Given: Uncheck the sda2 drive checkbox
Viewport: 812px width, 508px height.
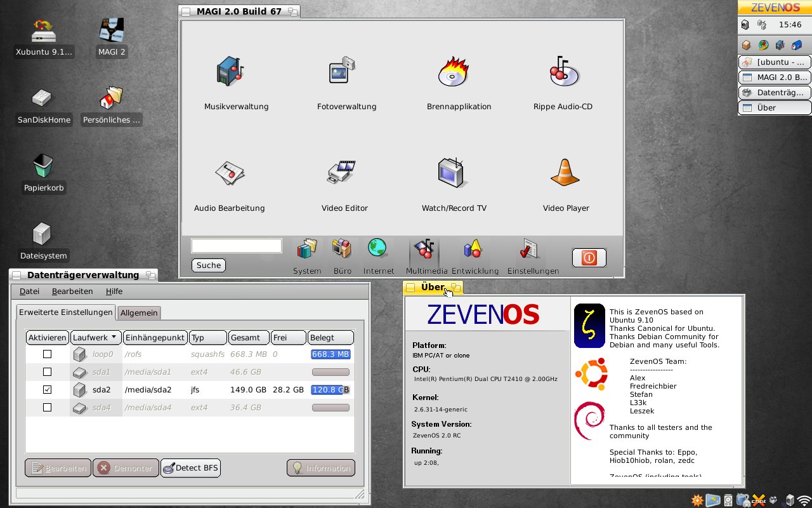Looking at the screenshot, I should click(47, 390).
